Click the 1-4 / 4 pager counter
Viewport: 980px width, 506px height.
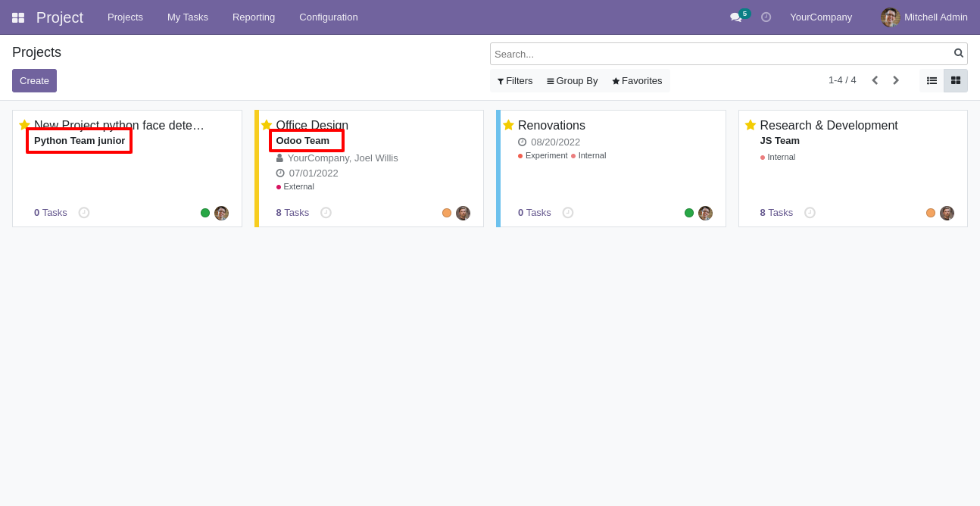pos(842,80)
